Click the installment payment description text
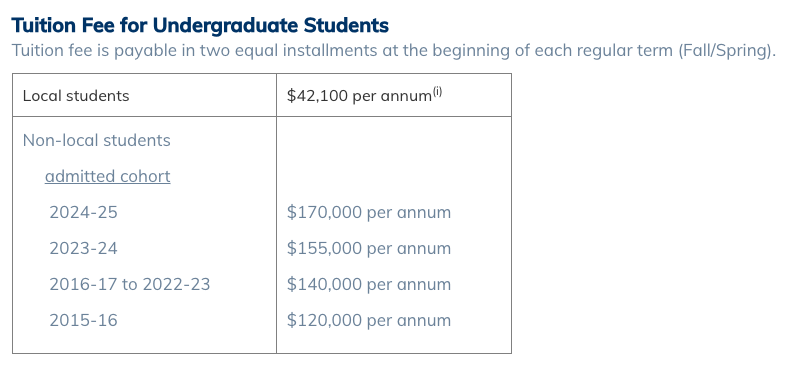This screenshot has height=367, width=792. [x=393, y=50]
